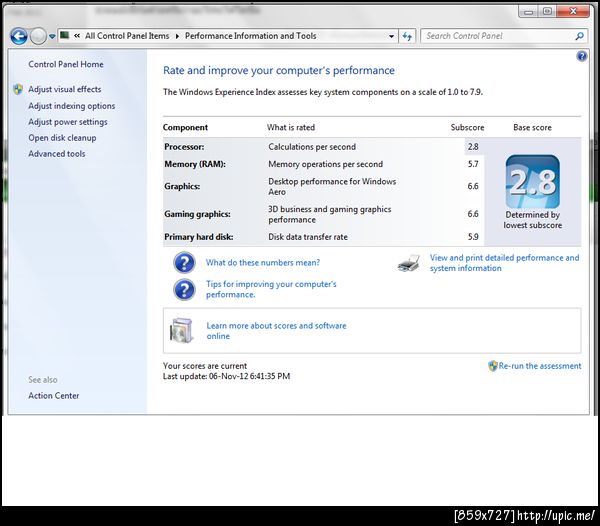Open Tips for improving your computer's performance
The height and width of the screenshot is (526, 600).
271,289
